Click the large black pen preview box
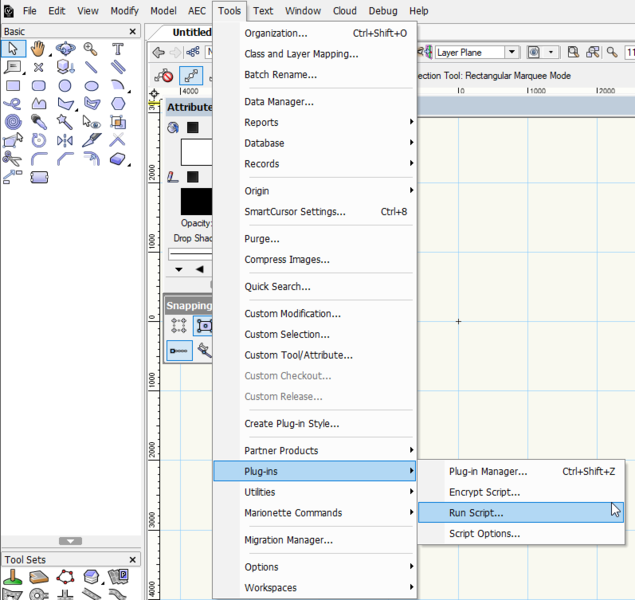 pos(196,201)
